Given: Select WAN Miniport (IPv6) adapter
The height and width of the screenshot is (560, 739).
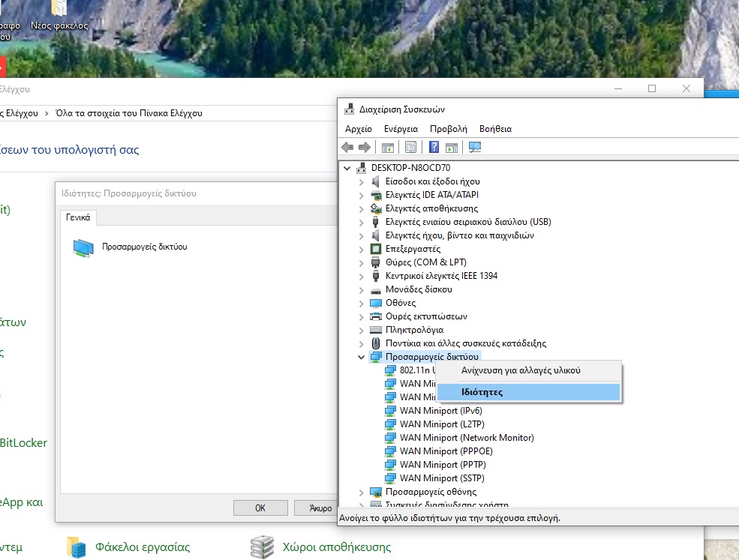Looking at the screenshot, I should coord(440,411).
